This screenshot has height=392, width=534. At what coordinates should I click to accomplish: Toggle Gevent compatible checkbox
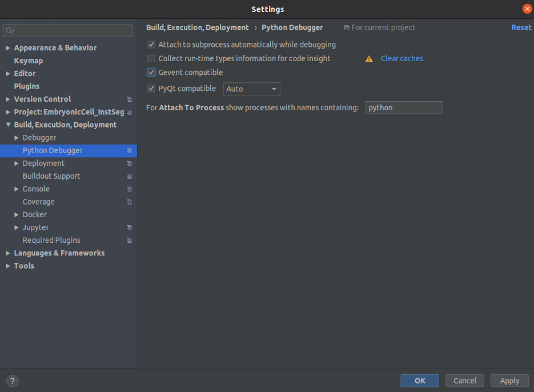[151, 73]
